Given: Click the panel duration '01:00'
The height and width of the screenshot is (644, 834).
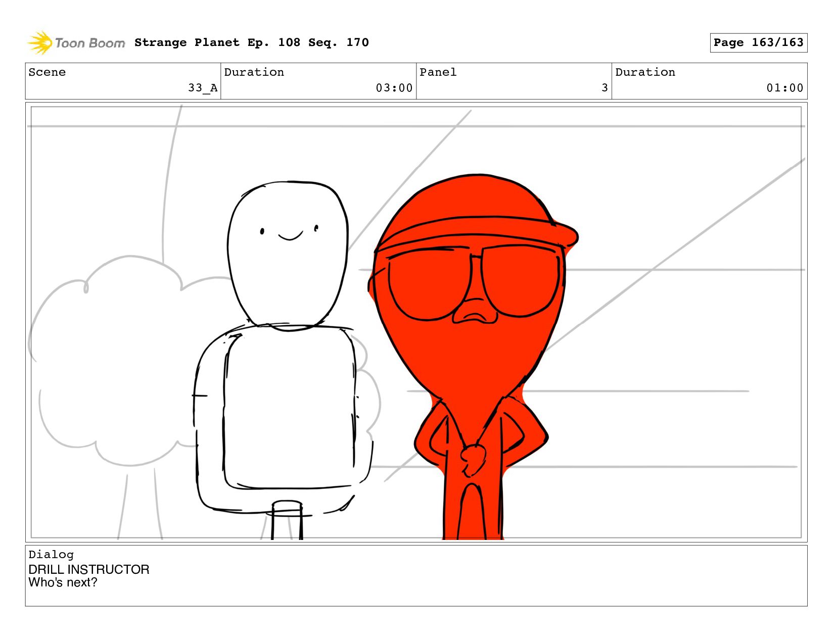Looking at the screenshot, I should coord(785,88).
